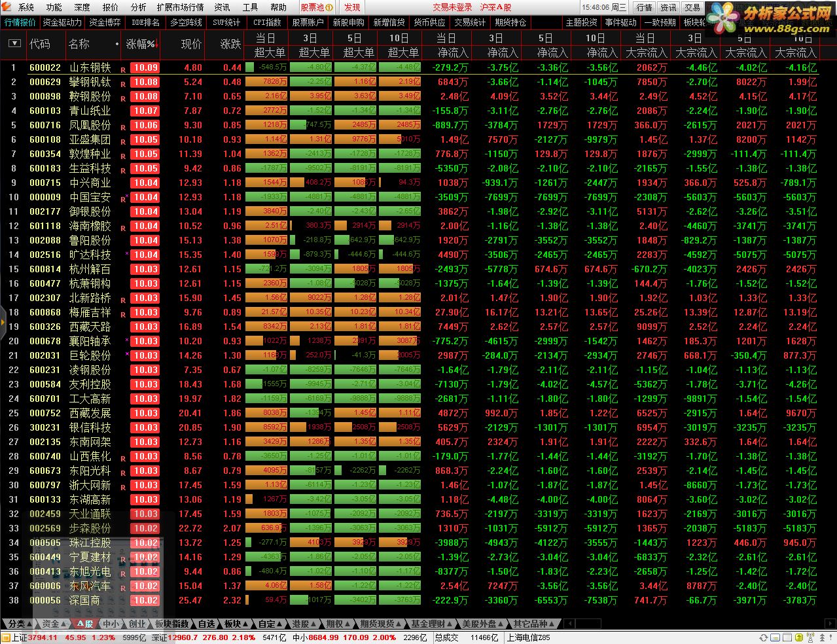Click the pin icon in status bar

[830, 637]
